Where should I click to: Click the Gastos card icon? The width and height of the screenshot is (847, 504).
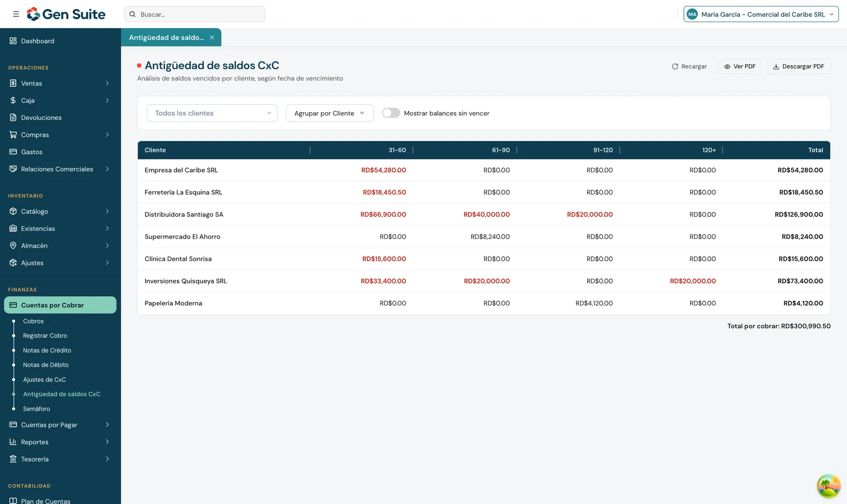pos(13,152)
